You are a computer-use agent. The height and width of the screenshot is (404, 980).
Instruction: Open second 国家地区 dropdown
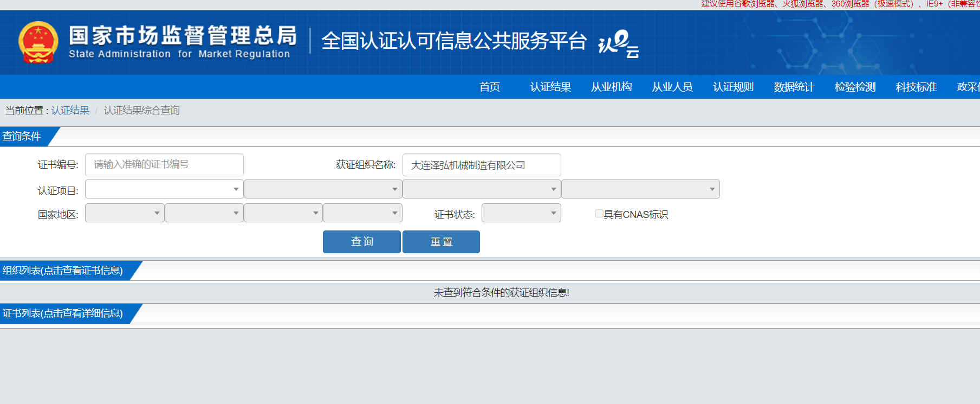[x=204, y=213]
